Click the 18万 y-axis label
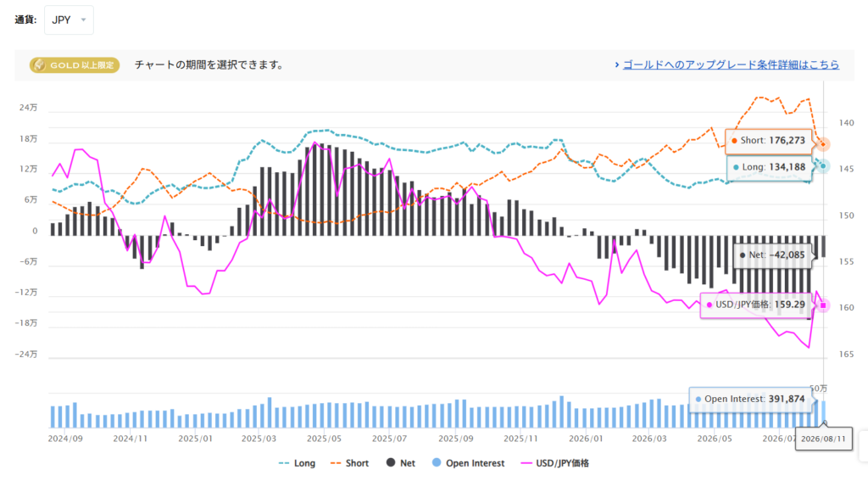 pyautogui.click(x=28, y=138)
